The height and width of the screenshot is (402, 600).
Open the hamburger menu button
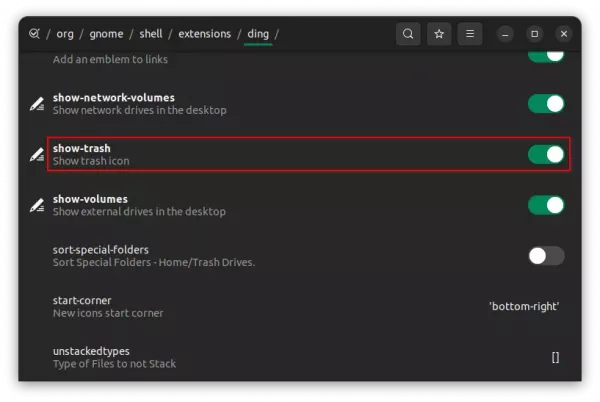click(x=470, y=34)
